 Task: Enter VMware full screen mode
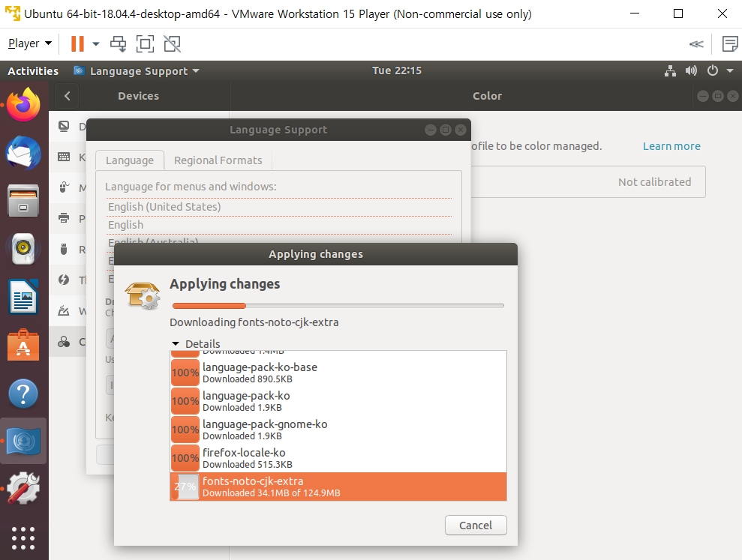pos(145,44)
